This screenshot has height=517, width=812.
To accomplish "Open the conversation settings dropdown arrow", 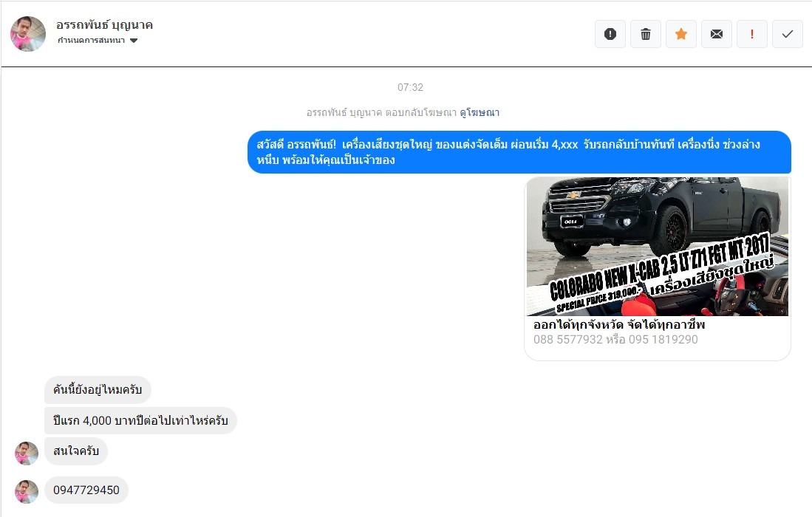I will point(134,41).
